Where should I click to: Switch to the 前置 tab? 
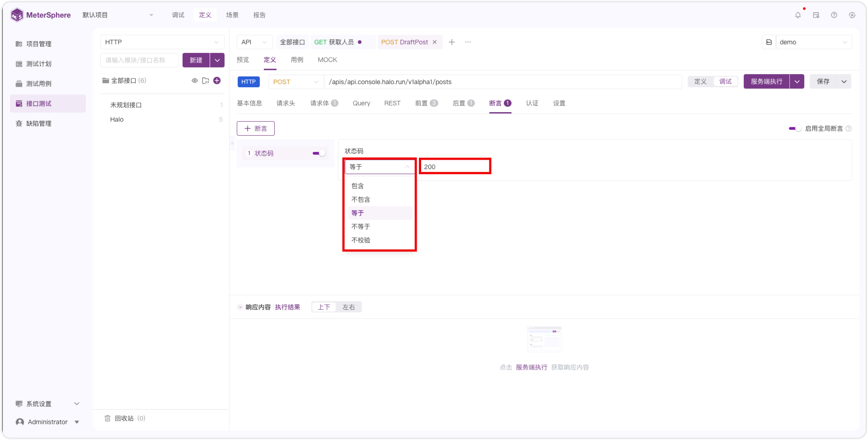tap(426, 103)
